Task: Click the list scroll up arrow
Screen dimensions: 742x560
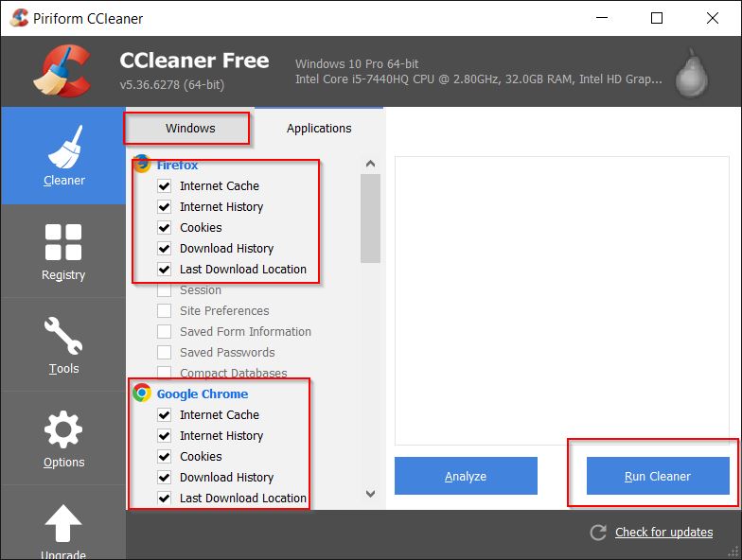Action: [x=371, y=164]
